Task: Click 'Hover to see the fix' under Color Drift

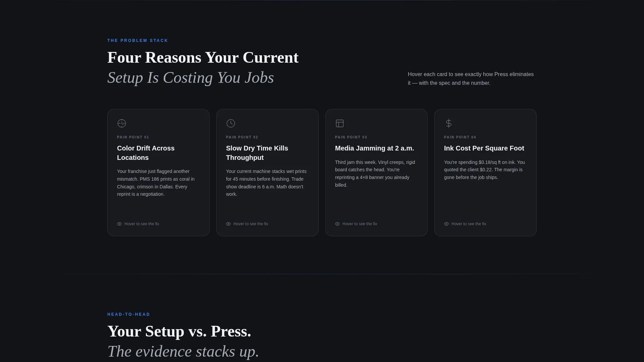Action: (x=142, y=224)
